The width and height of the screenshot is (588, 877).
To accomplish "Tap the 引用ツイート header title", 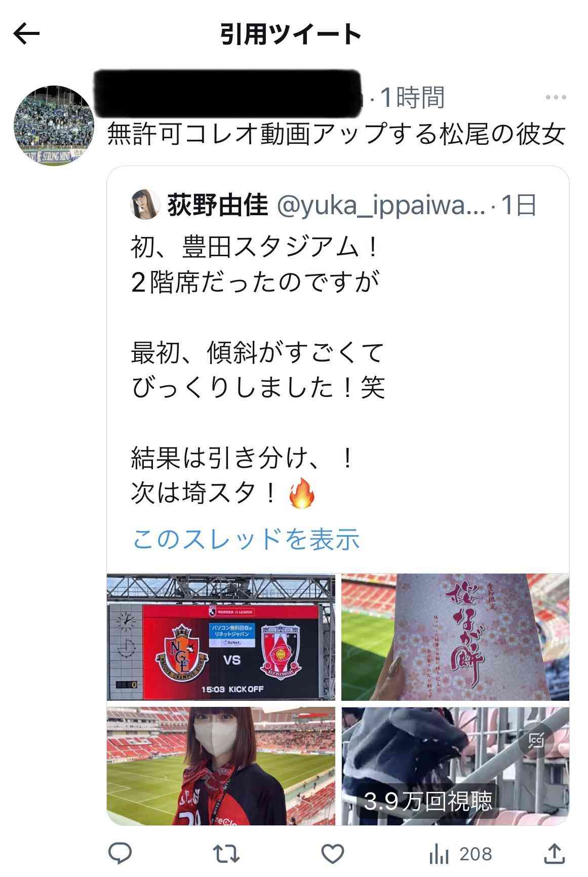I will (291, 34).
